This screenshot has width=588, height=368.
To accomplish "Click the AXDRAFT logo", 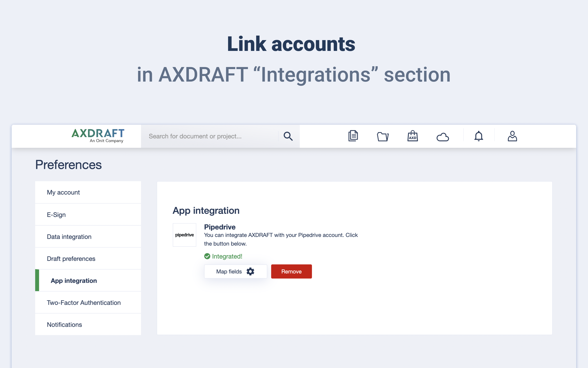I will tap(98, 136).
